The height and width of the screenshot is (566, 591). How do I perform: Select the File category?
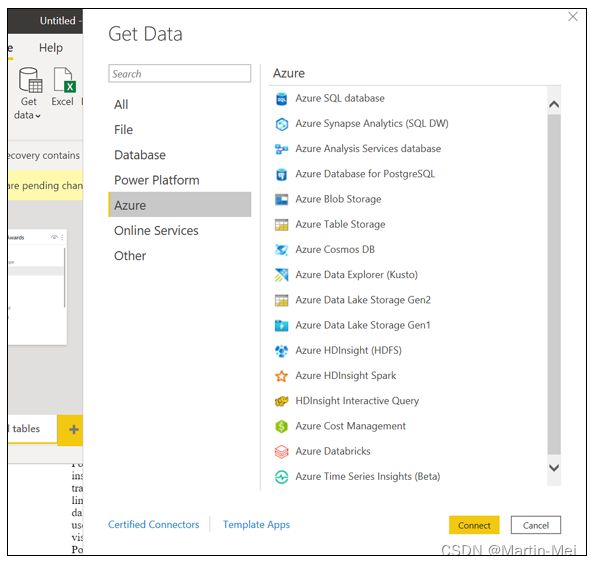click(179, 130)
